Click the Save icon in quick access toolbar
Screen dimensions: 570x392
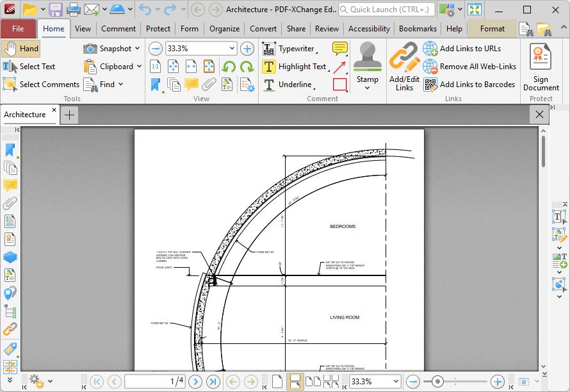pos(56,10)
